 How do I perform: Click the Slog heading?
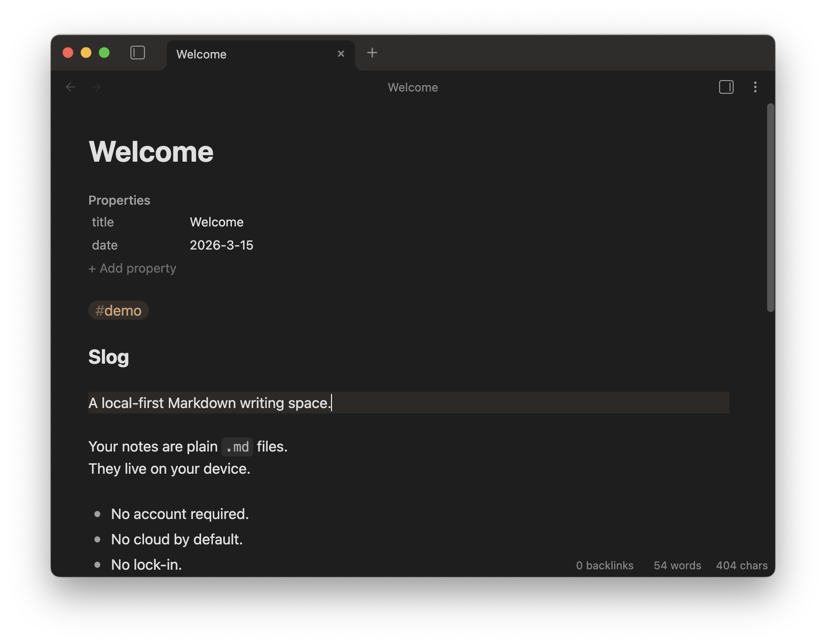click(109, 357)
